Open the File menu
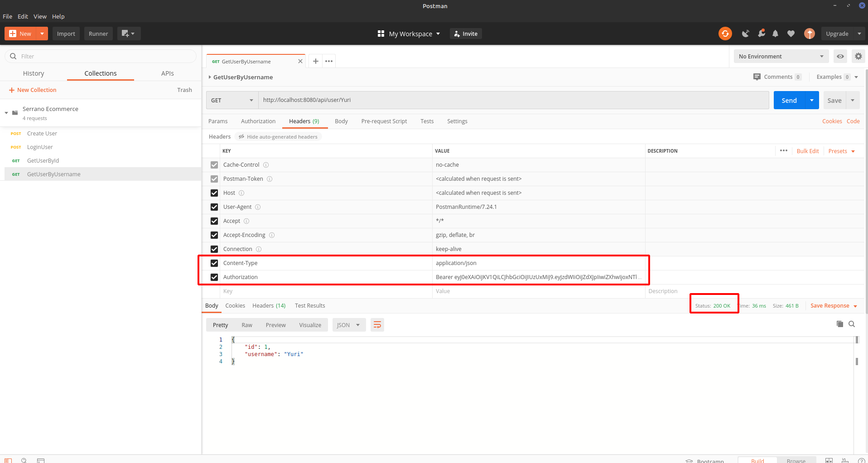Image resolution: width=868 pixels, height=463 pixels. pos(8,16)
